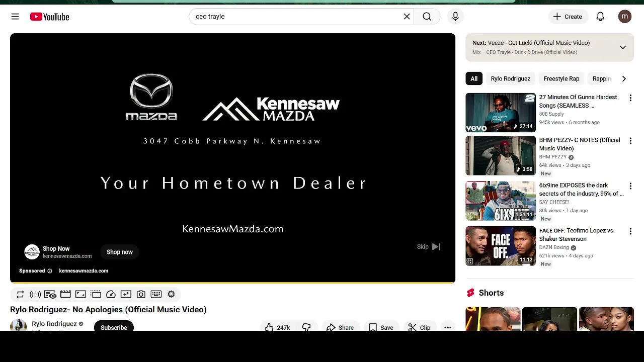
Task: Select the Freestyle Rap filter chip
Action: coord(561,78)
